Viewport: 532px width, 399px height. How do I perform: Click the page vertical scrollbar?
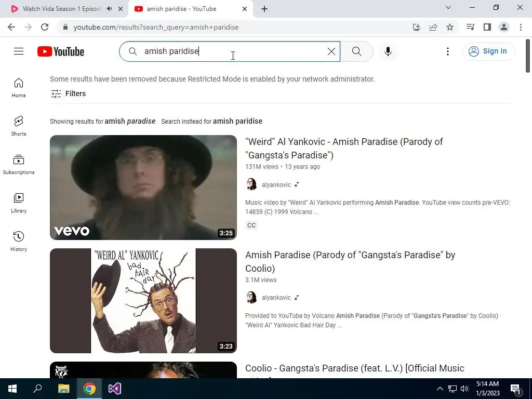pos(528,56)
